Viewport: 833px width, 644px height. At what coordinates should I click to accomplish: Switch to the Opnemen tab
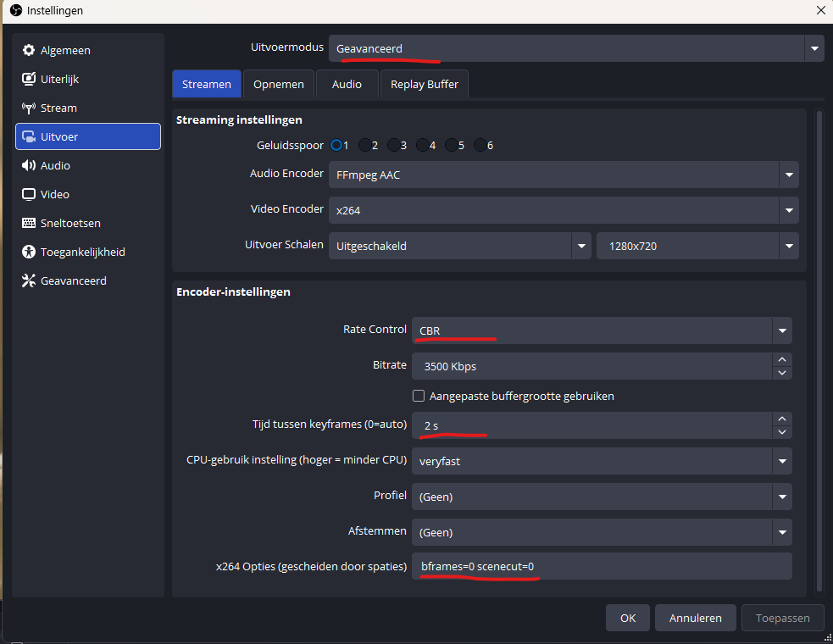coord(279,85)
